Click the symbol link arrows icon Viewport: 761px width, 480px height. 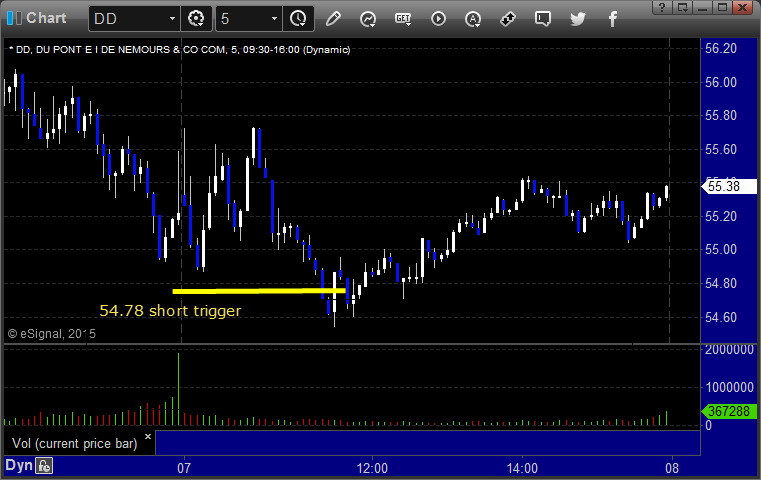coord(508,19)
